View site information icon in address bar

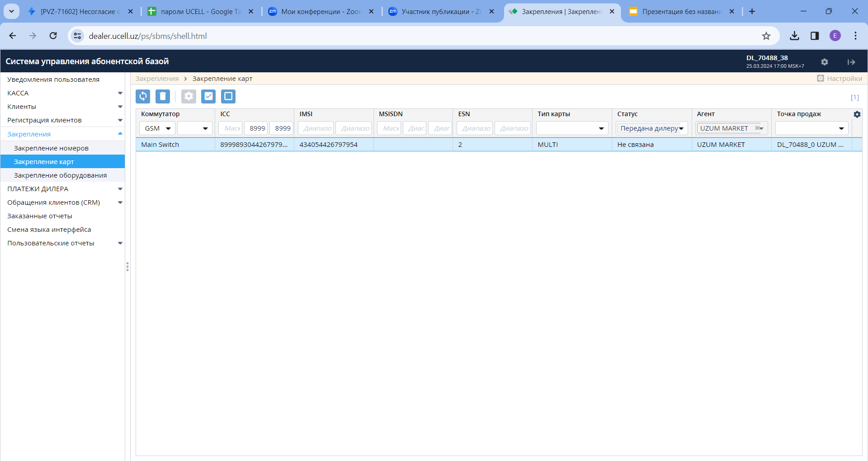pos(77,36)
